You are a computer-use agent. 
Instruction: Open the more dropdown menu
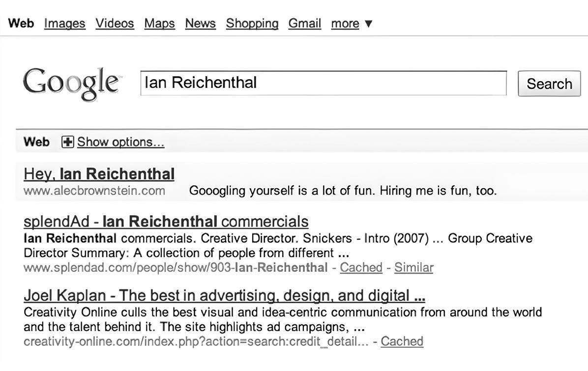pyautogui.click(x=352, y=24)
